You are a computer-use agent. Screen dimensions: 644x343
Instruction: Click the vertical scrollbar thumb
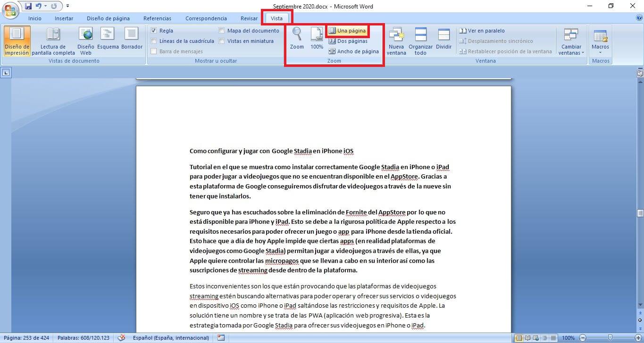(640, 213)
